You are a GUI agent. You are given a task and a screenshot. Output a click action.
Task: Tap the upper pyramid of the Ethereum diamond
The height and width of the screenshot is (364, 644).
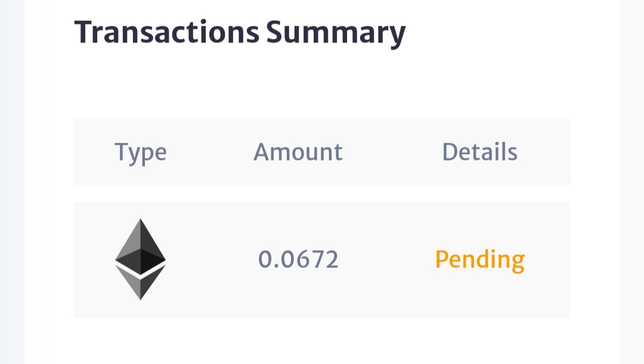click(140, 245)
